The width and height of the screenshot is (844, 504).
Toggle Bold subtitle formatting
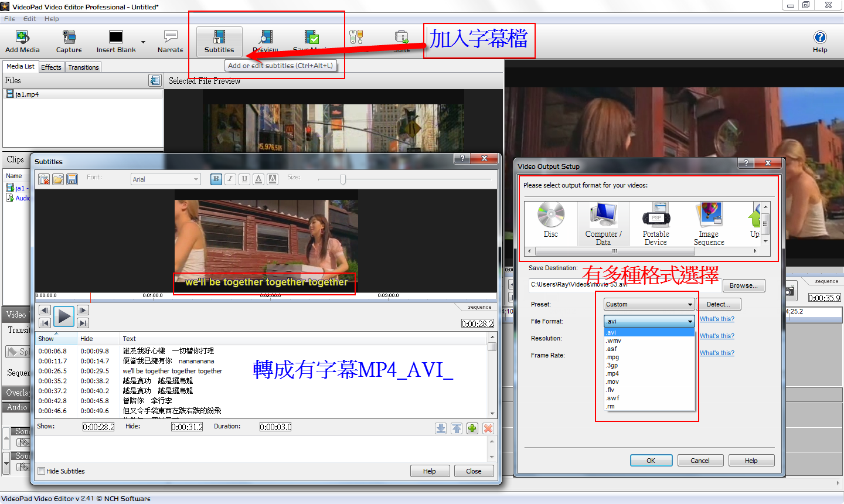click(216, 179)
